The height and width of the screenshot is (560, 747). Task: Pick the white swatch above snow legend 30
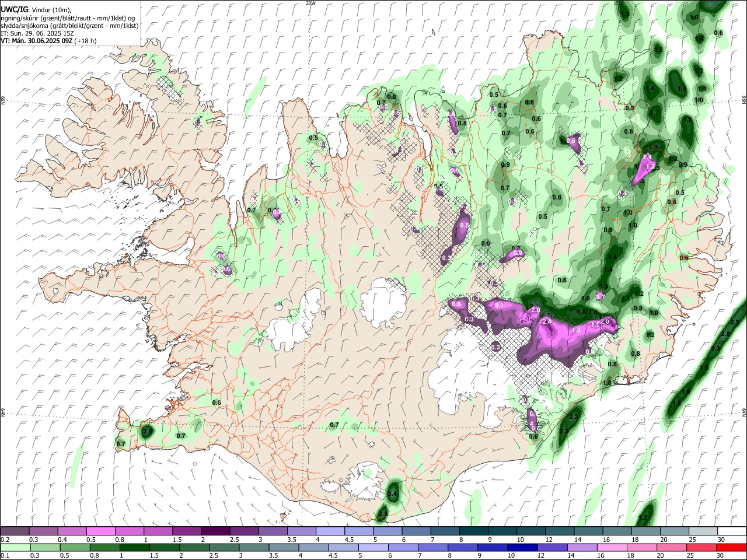coord(731,531)
